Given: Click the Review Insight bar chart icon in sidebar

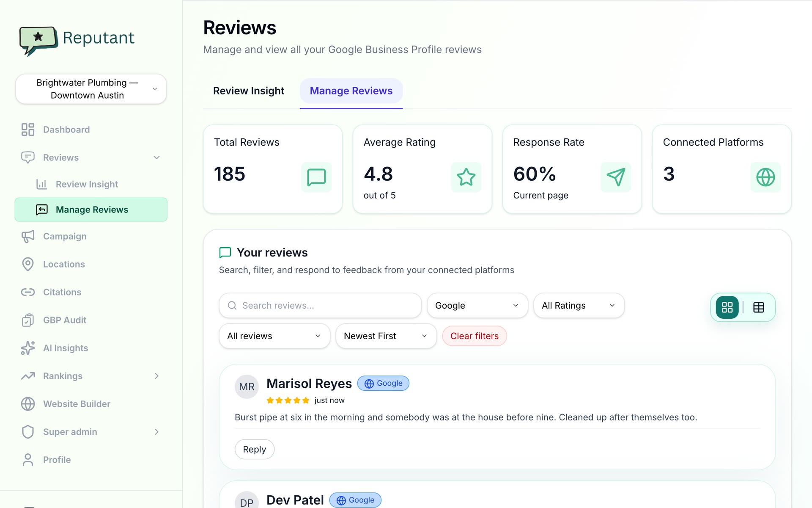Looking at the screenshot, I should [41, 184].
